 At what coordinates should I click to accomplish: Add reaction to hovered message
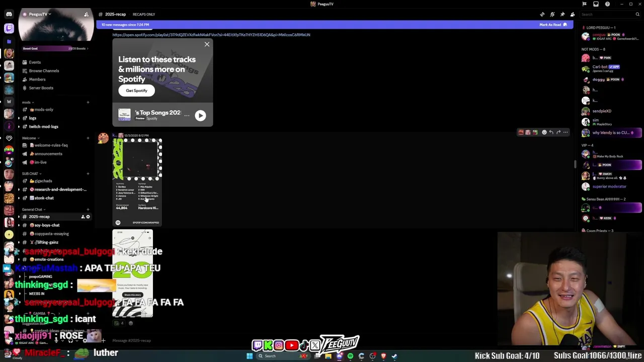tap(544, 132)
